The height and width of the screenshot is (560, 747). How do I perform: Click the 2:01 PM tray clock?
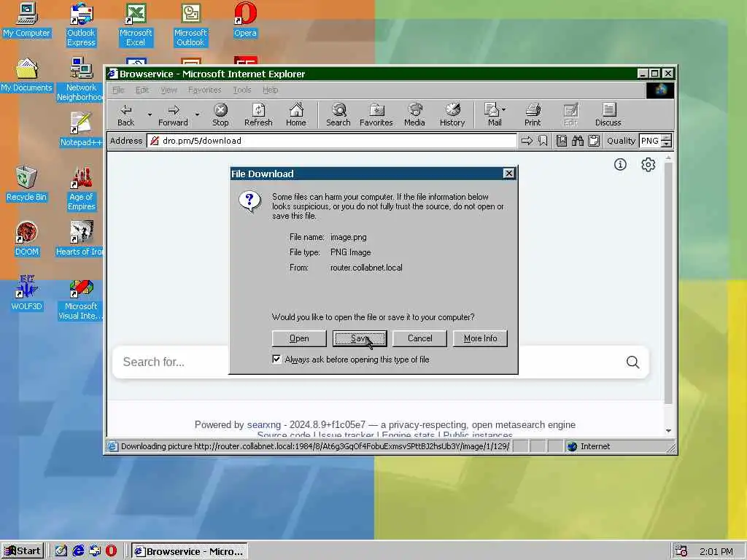coord(716,551)
